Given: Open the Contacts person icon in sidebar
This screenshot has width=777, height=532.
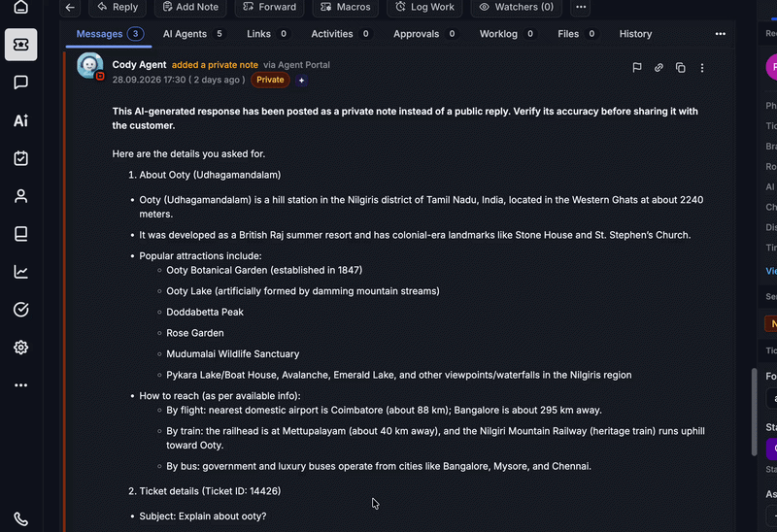Looking at the screenshot, I should [x=20, y=196].
